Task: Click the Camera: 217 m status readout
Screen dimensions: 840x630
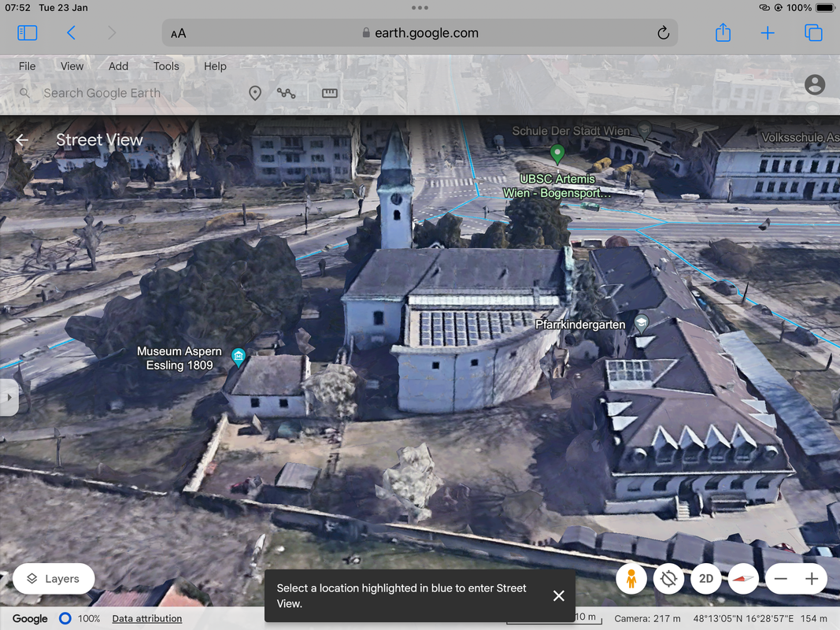Action: pos(647,619)
